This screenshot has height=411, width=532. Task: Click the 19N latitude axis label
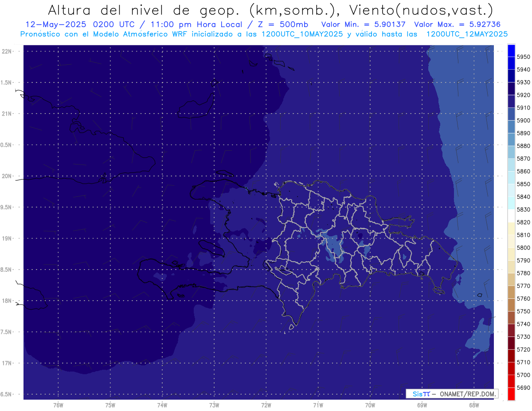coord(7,238)
